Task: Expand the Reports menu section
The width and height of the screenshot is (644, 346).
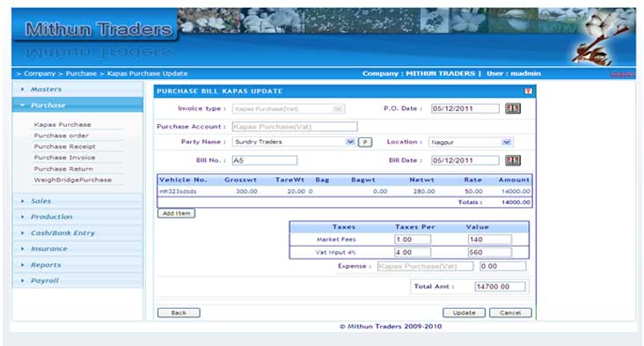Action: point(77,265)
